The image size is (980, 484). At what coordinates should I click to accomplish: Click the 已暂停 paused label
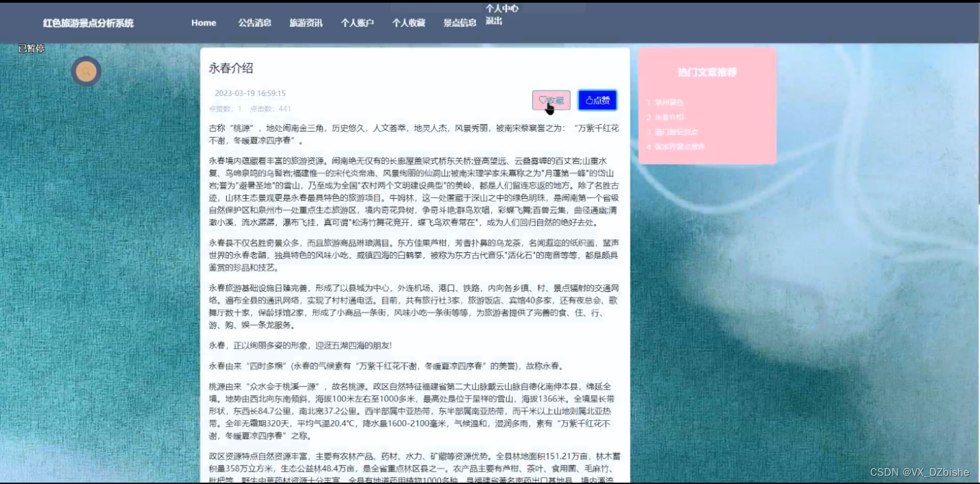click(x=32, y=49)
